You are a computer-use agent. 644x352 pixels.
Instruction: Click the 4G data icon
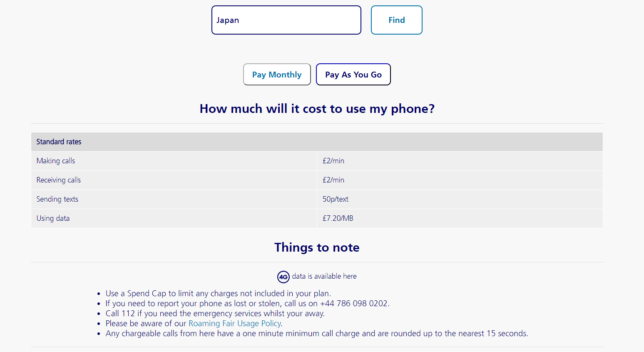[283, 277]
